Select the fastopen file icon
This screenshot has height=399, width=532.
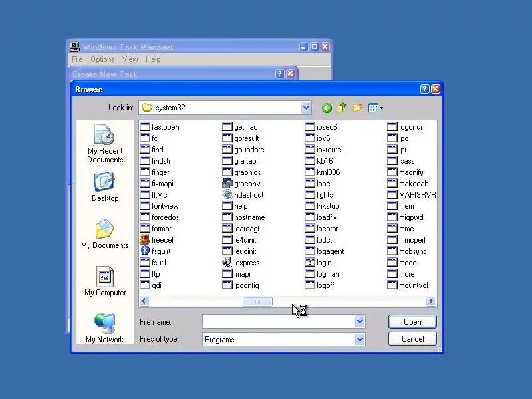pyautogui.click(x=145, y=127)
